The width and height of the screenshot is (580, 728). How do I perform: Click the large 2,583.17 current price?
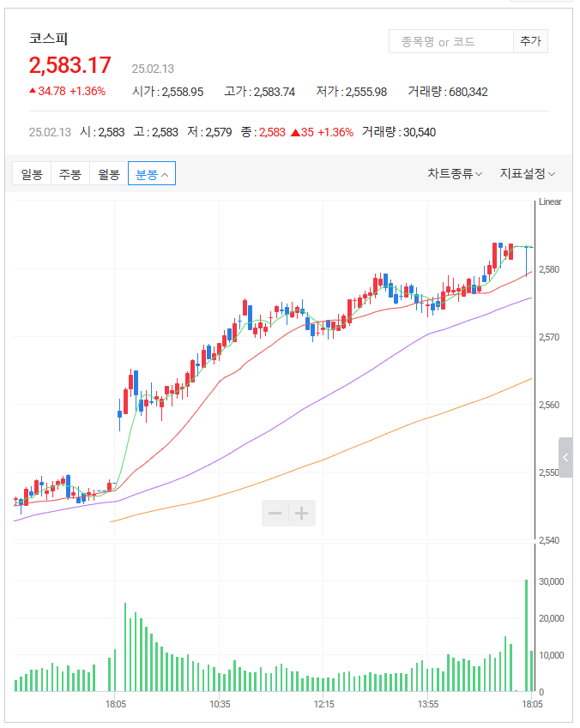[x=70, y=65]
